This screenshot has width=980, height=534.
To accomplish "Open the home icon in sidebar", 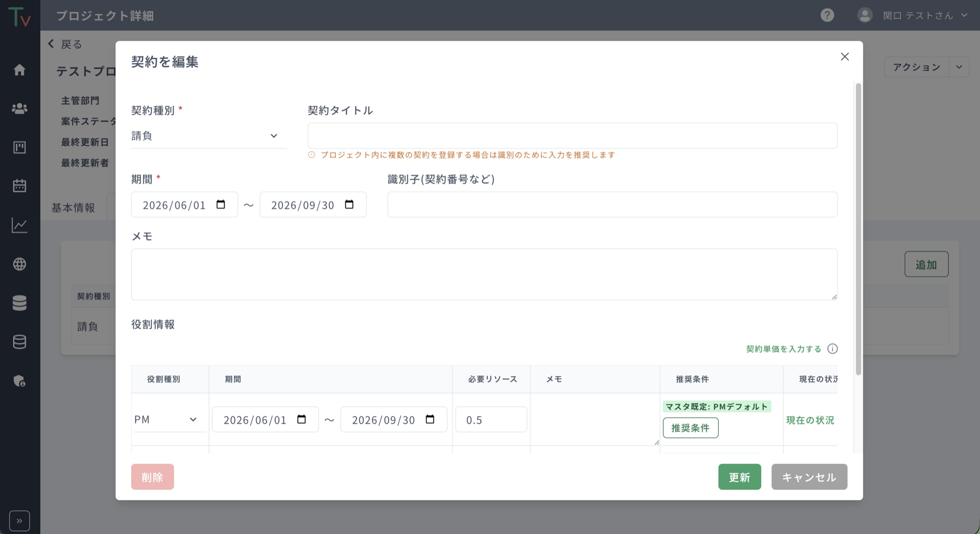I will (20, 70).
